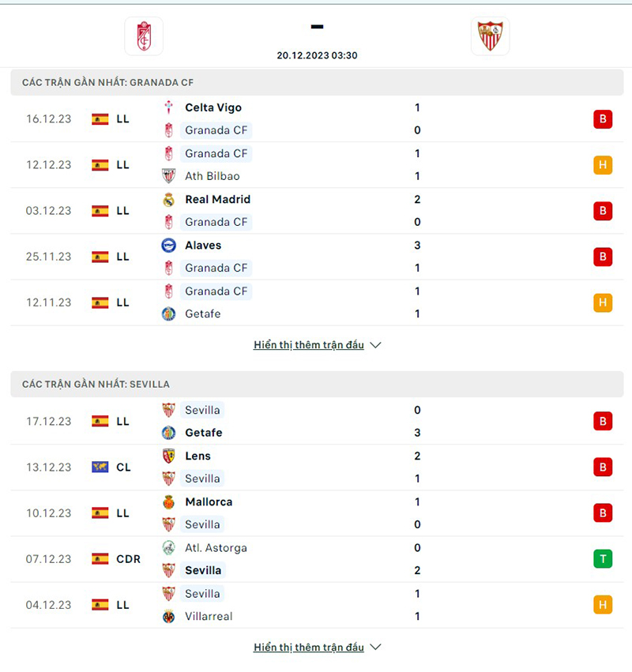Expand more Granada CF matches chevron
This screenshot has width=632, height=672.
click(x=375, y=345)
